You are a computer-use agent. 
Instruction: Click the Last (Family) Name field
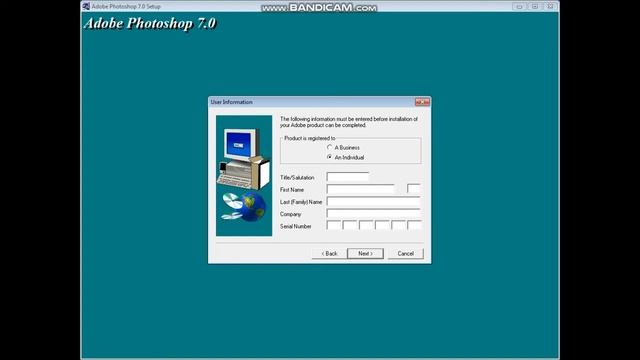(x=373, y=202)
